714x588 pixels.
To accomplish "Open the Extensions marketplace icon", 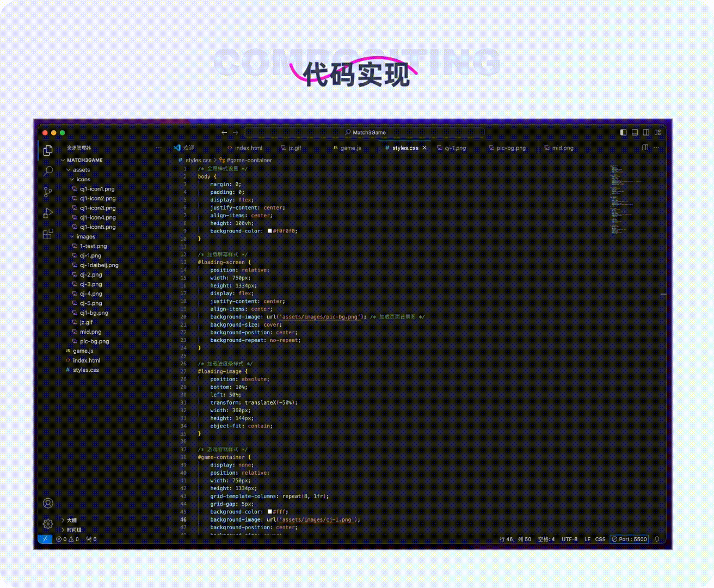I will pyautogui.click(x=48, y=233).
